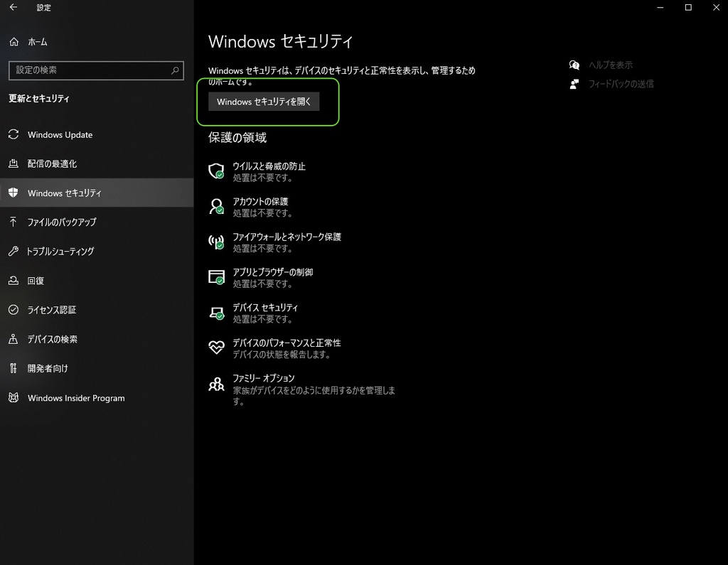The height and width of the screenshot is (565, 728).
Task: Click Windows セキュリティを開く button
Action: coord(264,102)
